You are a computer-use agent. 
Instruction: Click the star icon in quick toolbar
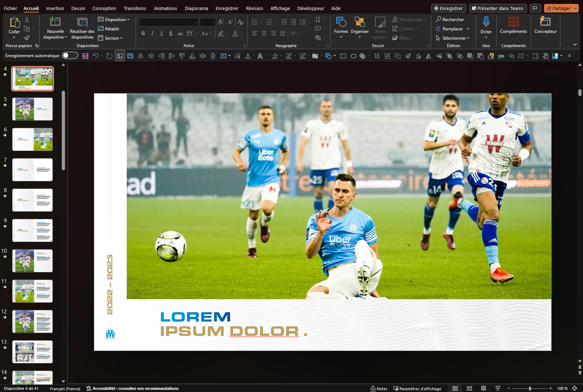click(418, 56)
